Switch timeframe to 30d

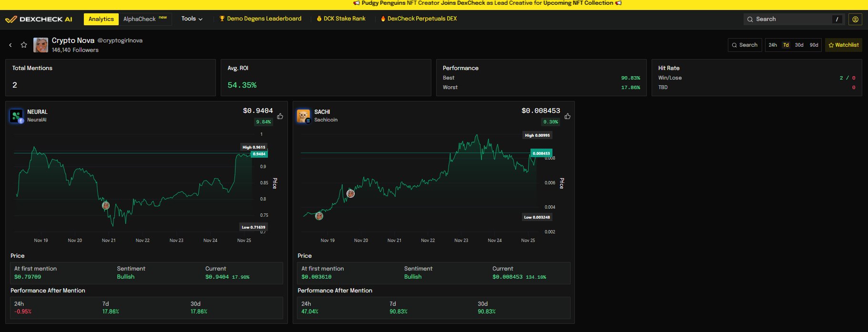click(799, 45)
